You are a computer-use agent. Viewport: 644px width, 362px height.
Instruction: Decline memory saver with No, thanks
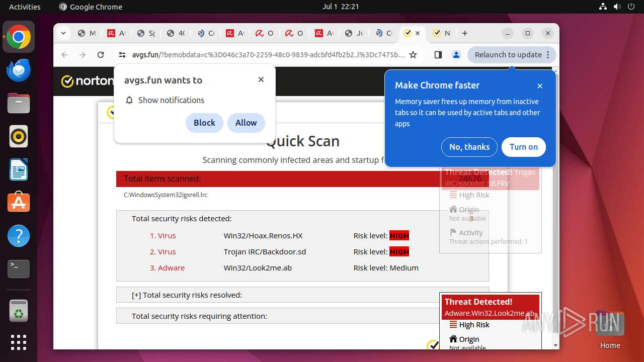click(469, 147)
